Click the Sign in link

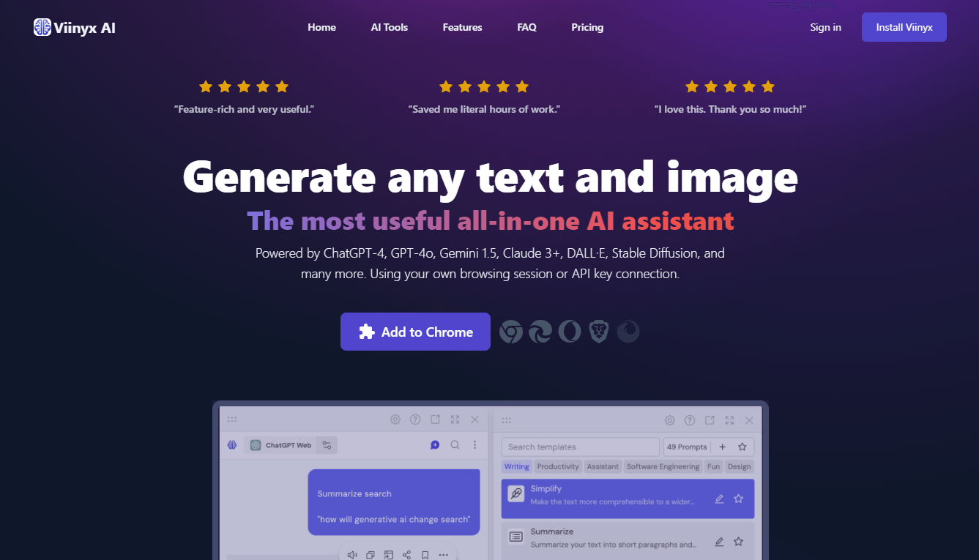[x=825, y=27]
